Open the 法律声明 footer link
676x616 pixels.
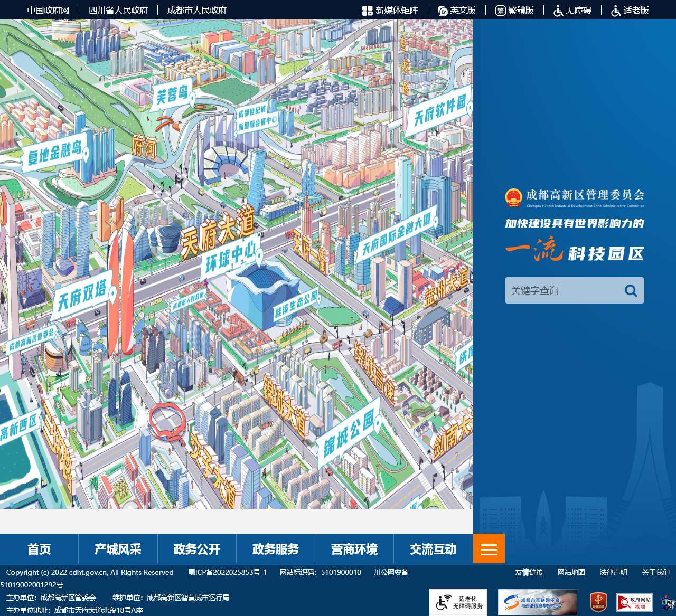(x=613, y=572)
